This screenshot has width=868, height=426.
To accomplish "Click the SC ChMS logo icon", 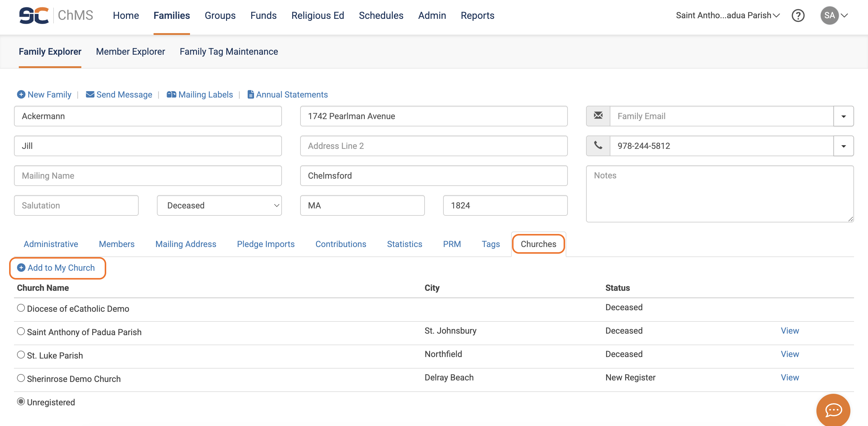I will pyautogui.click(x=34, y=15).
